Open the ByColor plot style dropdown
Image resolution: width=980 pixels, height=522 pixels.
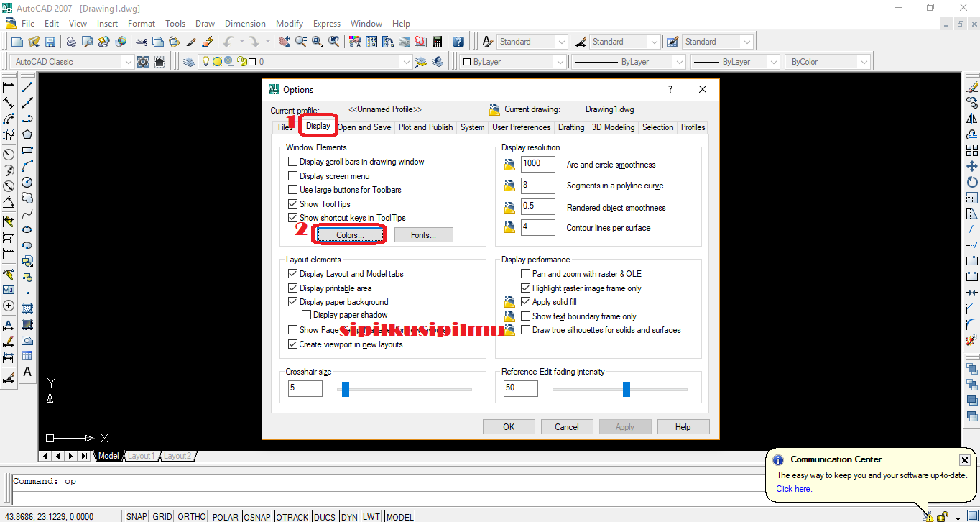click(x=864, y=62)
